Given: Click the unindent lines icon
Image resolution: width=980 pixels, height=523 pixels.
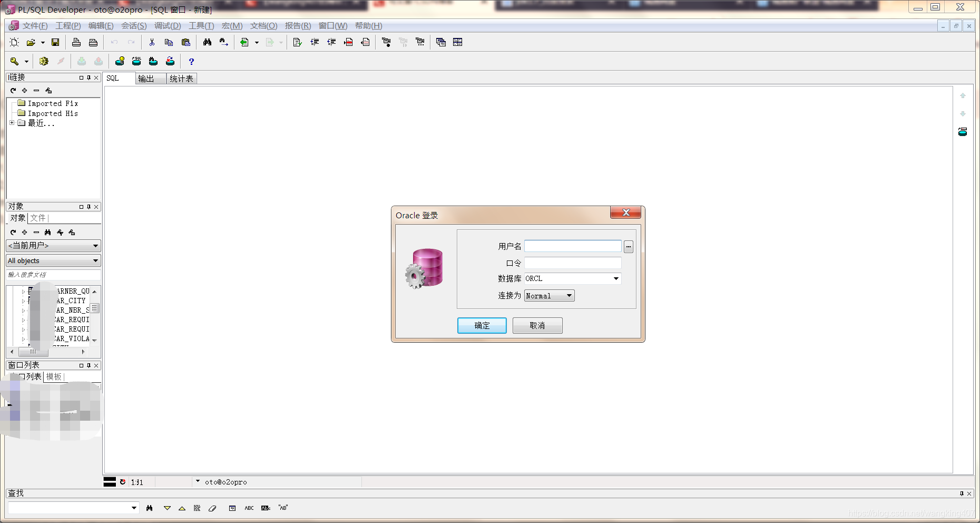Looking at the screenshot, I should (x=331, y=42).
